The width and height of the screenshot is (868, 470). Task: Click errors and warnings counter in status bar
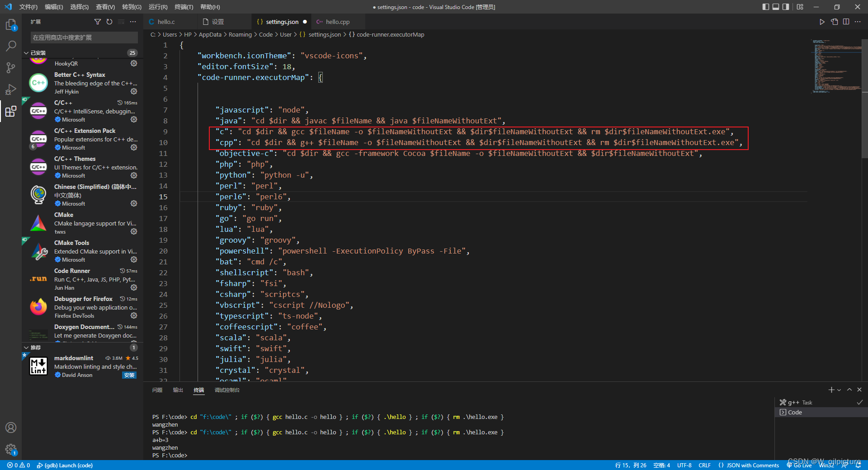click(19, 465)
